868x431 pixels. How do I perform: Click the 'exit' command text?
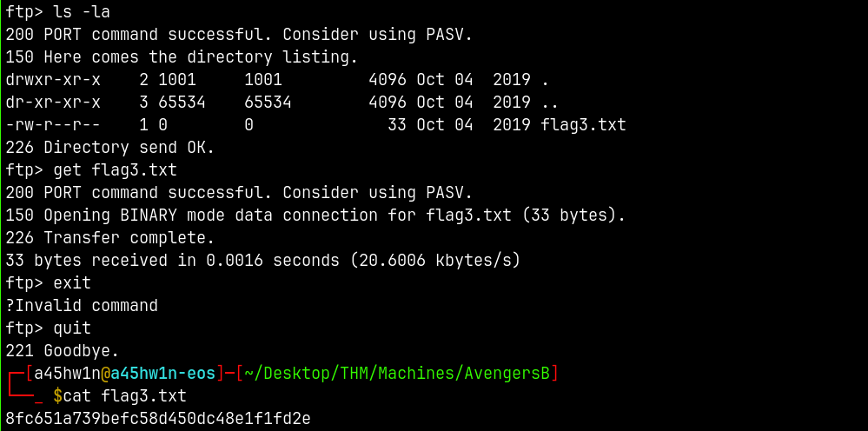(72, 283)
